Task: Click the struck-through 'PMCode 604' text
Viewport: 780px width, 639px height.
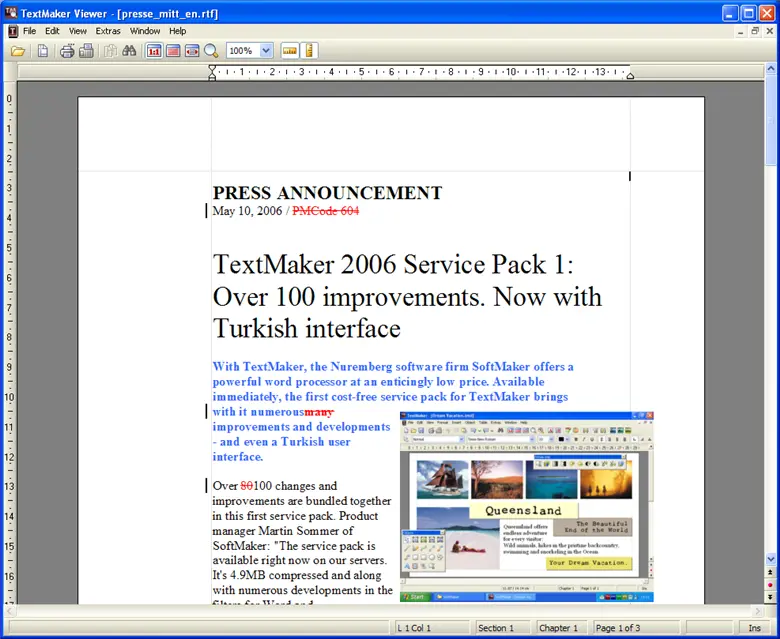Action: (325, 211)
